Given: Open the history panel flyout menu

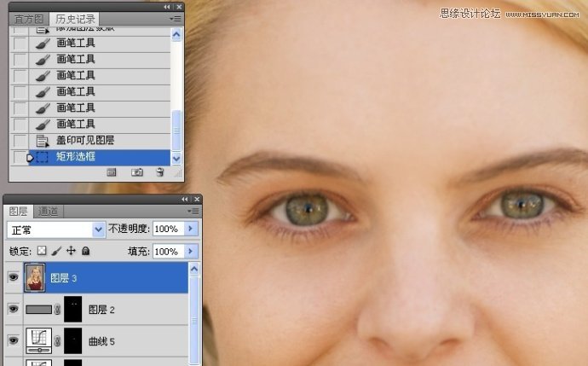Looking at the screenshot, I should tap(176, 18).
